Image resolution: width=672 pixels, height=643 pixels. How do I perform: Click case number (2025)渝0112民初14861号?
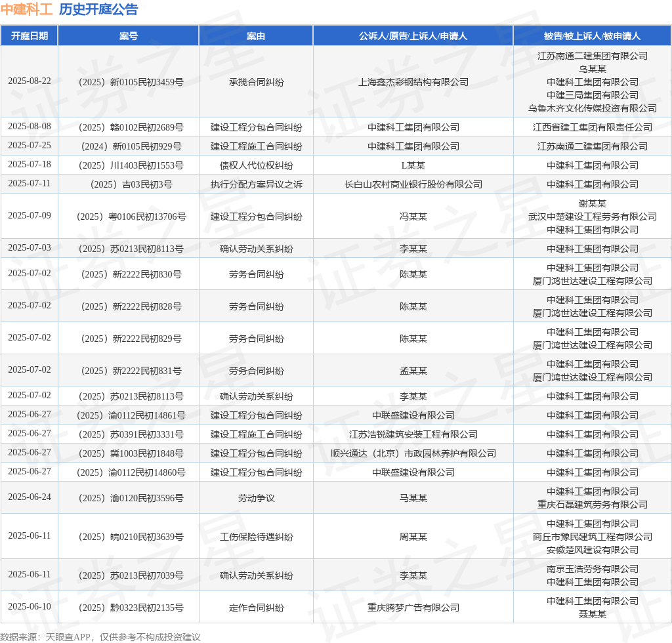129,415
